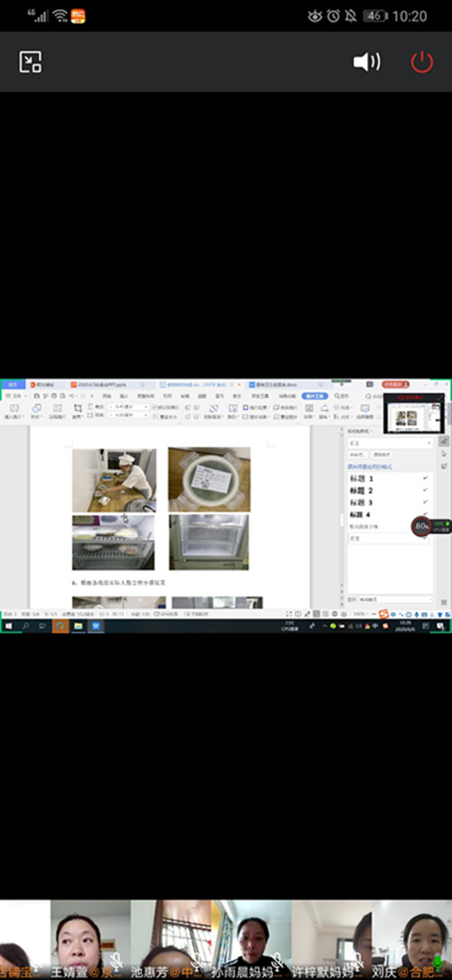
Task: Click the 选择窗格 selection pane icon
Action: 365,411
